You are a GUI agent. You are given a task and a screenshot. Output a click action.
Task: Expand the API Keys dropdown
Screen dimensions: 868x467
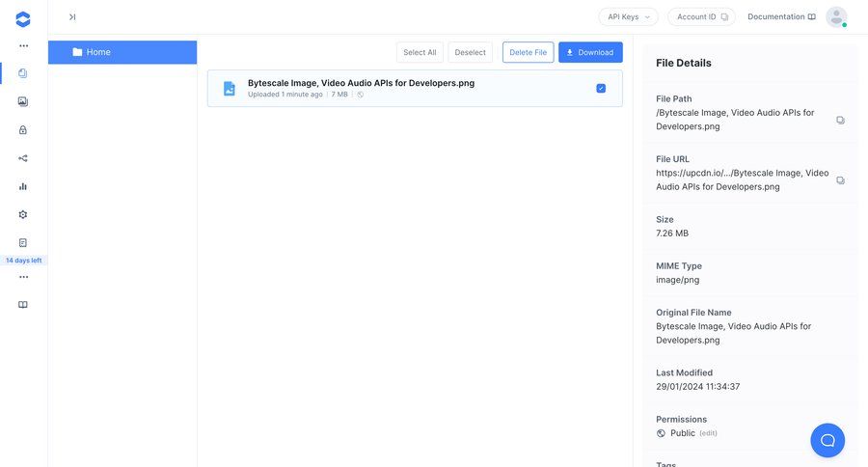(x=628, y=16)
